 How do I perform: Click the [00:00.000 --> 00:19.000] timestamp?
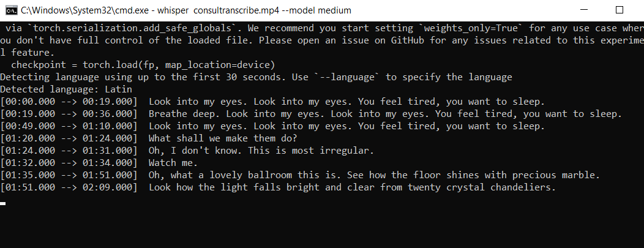[69, 102]
